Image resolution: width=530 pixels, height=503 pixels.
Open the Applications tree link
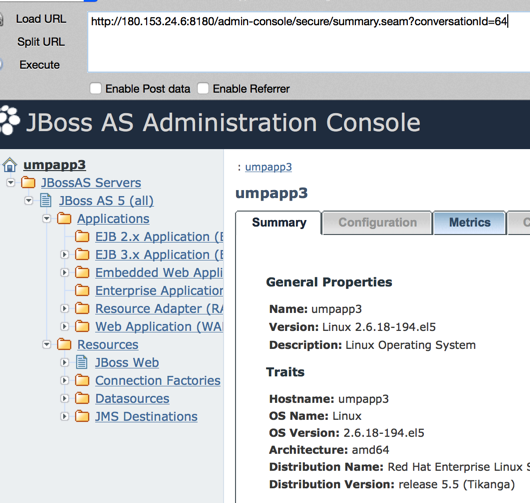[113, 219]
